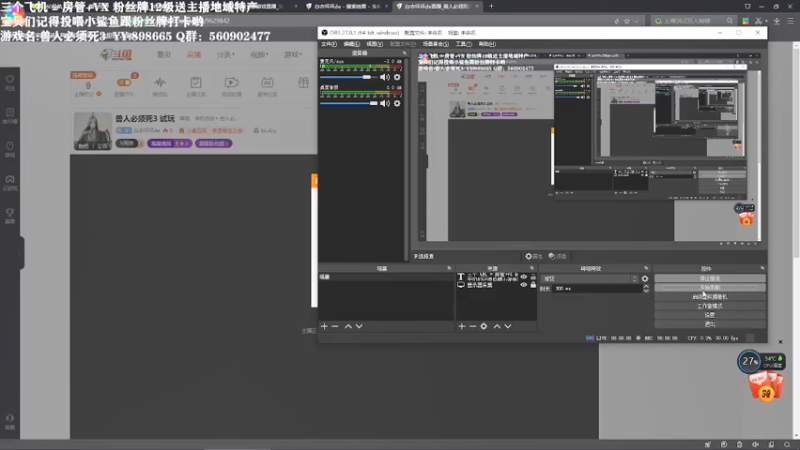
Task: Decrease transition duration with down stepper
Action: tap(646, 290)
